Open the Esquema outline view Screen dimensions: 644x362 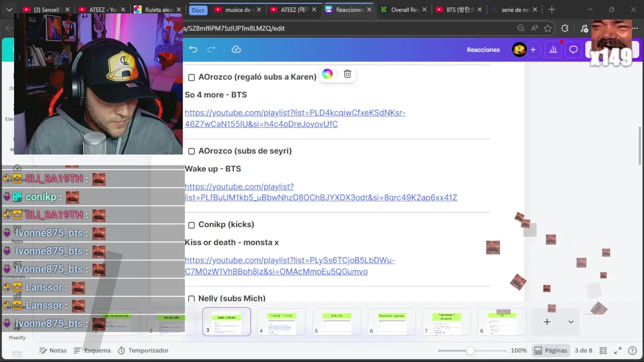pos(92,350)
